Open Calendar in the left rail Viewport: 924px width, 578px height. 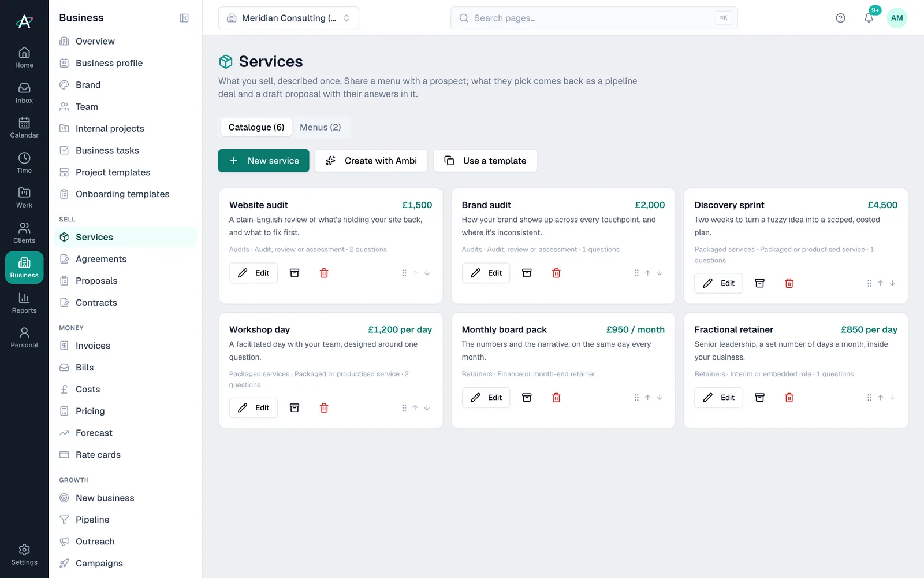pos(24,128)
